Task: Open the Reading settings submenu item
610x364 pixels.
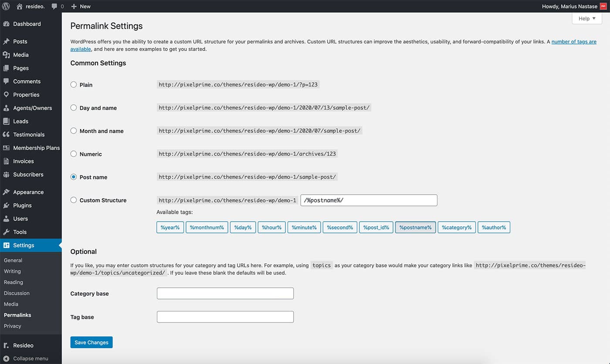Action: [x=13, y=282]
